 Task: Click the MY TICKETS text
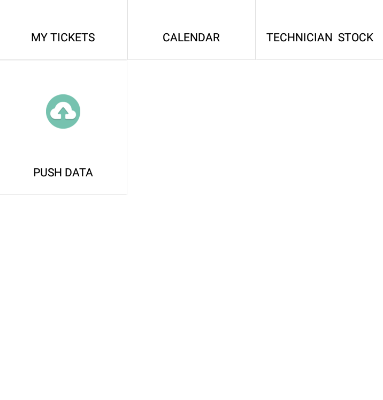(x=63, y=37)
